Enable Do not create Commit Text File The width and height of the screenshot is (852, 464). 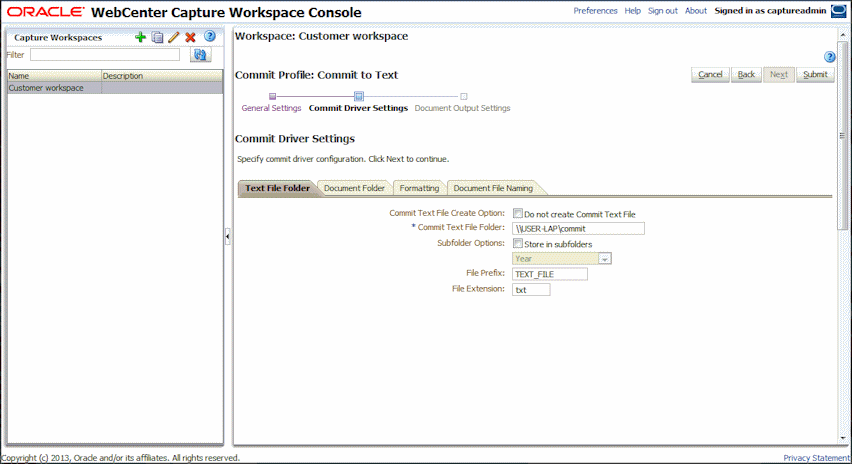click(x=518, y=214)
